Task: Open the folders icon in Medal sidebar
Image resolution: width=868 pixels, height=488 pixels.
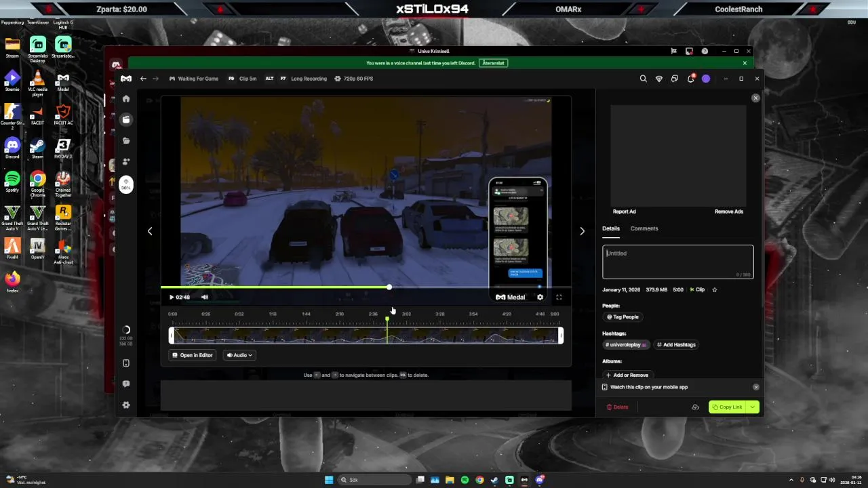Action: [x=126, y=140]
